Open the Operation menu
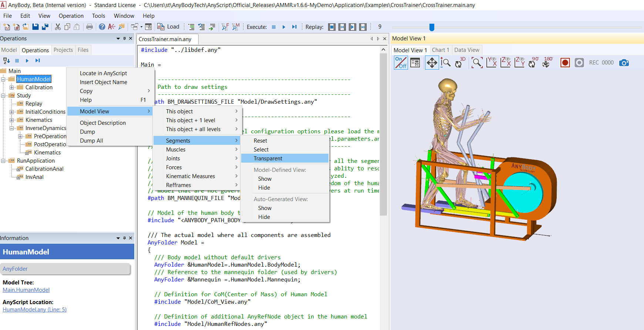Viewport: 644px width, 330px height. [71, 16]
